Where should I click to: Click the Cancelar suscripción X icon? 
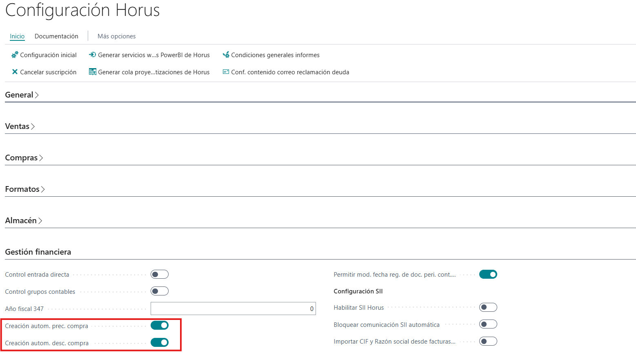pos(15,72)
